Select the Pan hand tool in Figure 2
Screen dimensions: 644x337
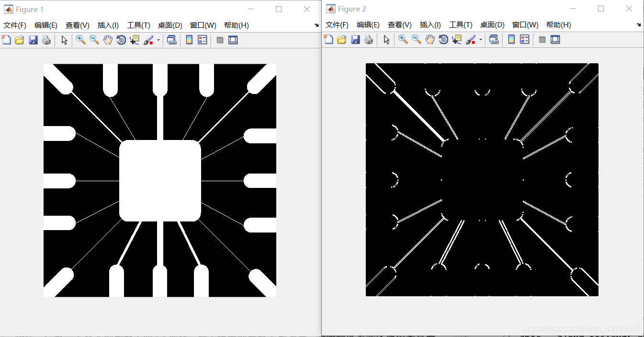point(430,40)
